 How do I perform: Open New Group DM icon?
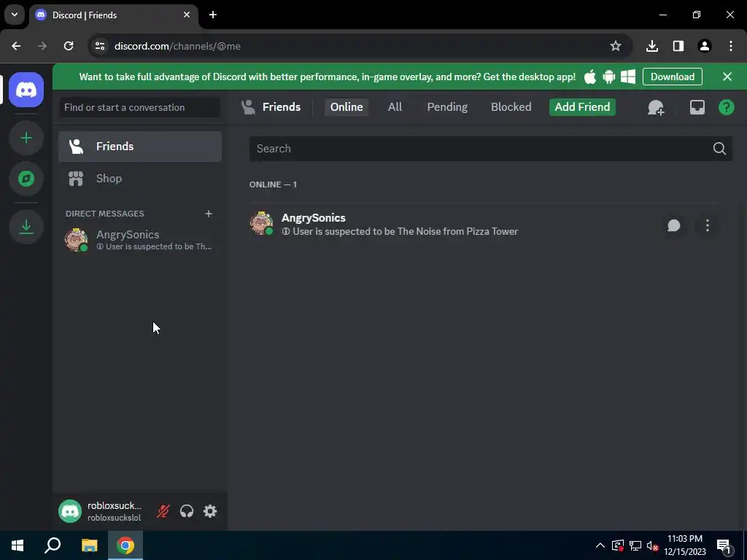coord(656,107)
